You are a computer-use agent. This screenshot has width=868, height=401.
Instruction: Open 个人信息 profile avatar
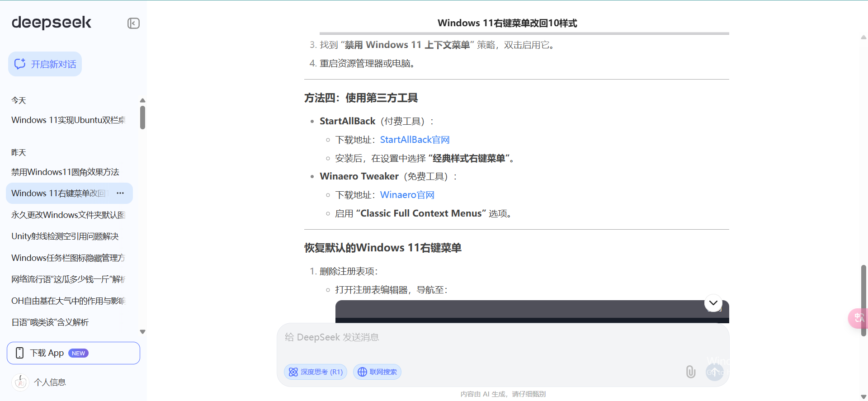point(20,382)
